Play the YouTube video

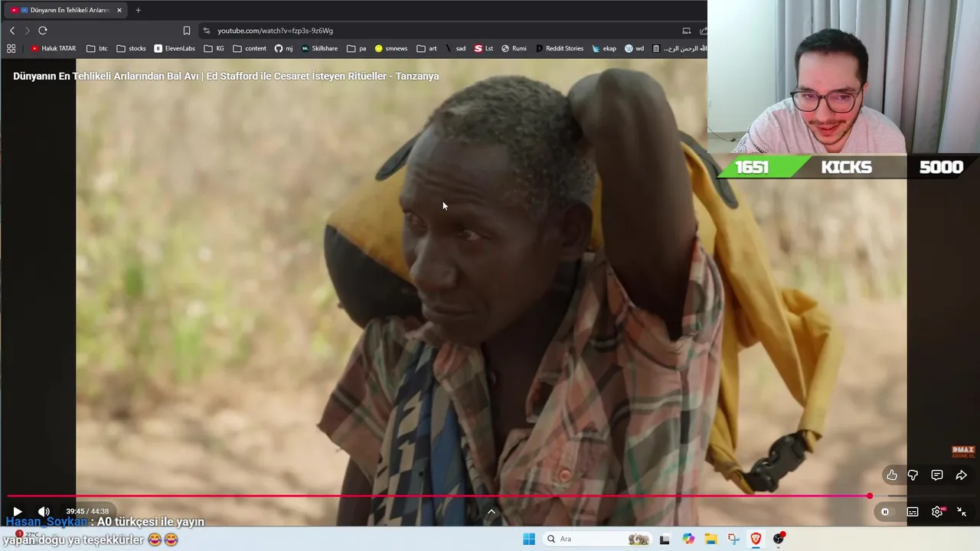[x=17, y=511]
